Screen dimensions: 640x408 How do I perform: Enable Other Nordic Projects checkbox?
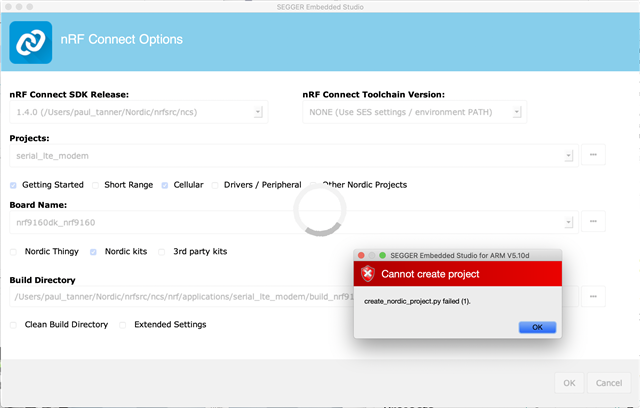click(313, 185)
